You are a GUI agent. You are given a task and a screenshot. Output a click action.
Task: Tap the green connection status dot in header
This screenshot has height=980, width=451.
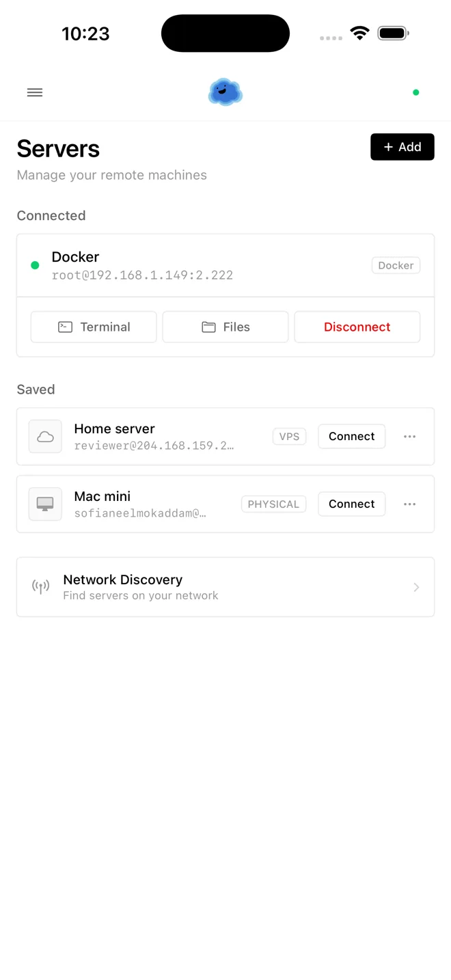[415, 92]
